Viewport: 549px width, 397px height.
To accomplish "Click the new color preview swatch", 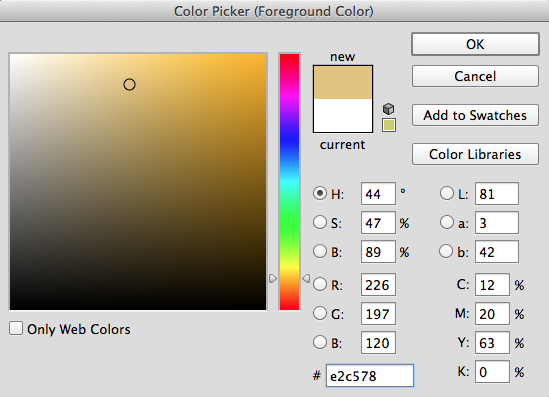I will tap(343, 83).
